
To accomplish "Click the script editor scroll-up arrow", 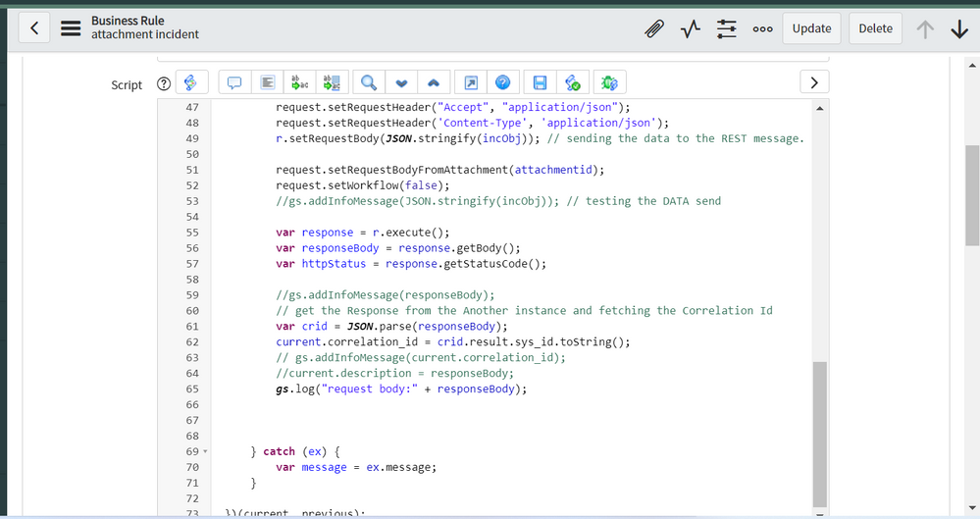I will [x=820, y=109].
